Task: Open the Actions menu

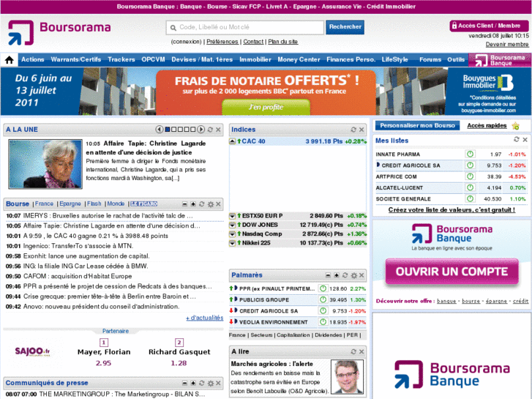Action: pos(33,59)
